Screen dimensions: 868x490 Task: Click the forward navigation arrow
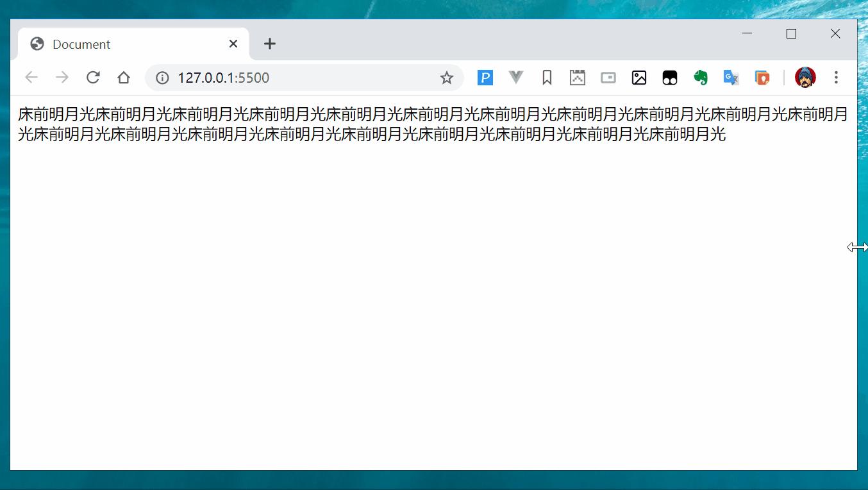(x=62, y=77)
